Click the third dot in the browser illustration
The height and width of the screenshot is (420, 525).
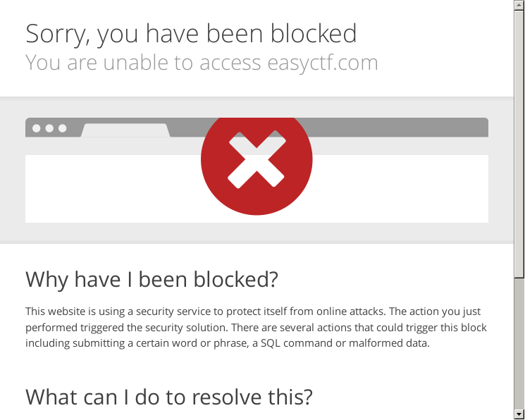click(63, 128)
